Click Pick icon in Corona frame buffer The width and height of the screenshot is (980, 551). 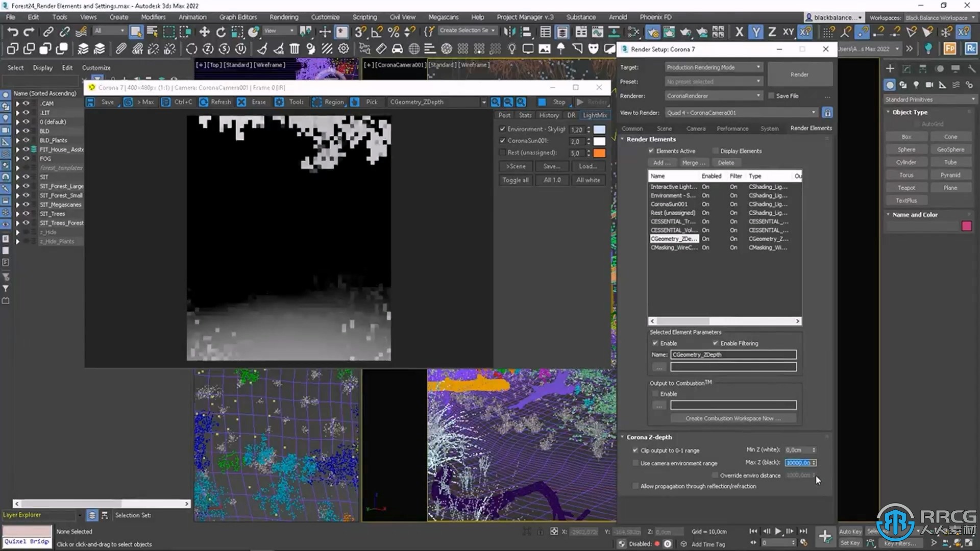tap(355, 102)
